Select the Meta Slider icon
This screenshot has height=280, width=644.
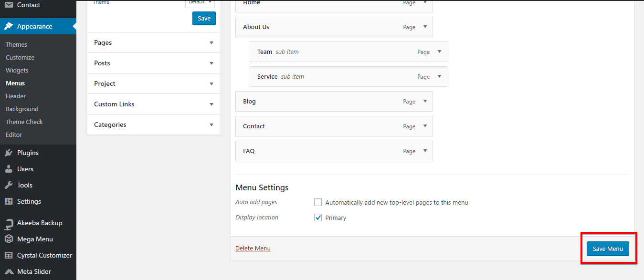[x=11, y=271]
